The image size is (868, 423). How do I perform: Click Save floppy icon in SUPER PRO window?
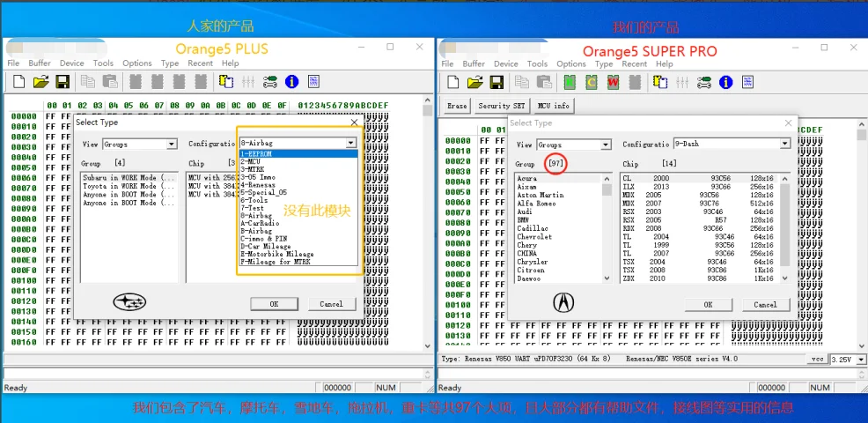497,83
